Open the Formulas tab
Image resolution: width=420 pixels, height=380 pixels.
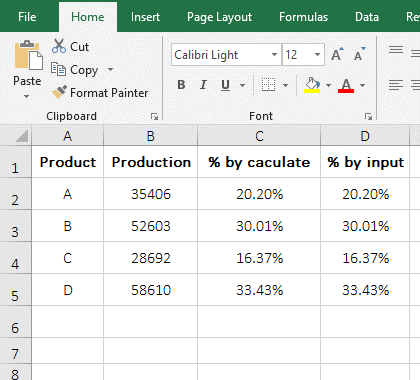[303, 17]
